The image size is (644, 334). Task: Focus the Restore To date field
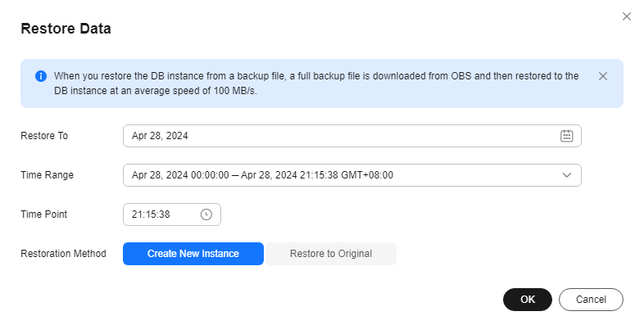(328, 136)
